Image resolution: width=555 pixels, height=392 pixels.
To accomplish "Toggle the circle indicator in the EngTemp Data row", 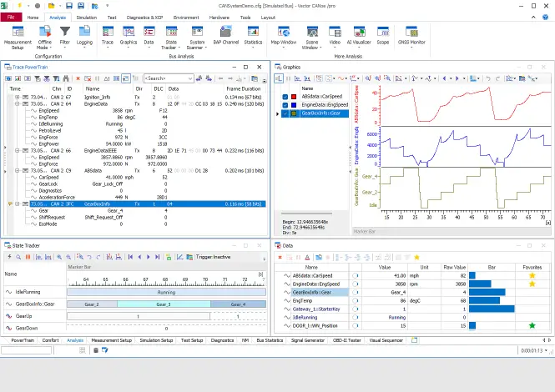I will pyautogui.click(x=355, y=301).
